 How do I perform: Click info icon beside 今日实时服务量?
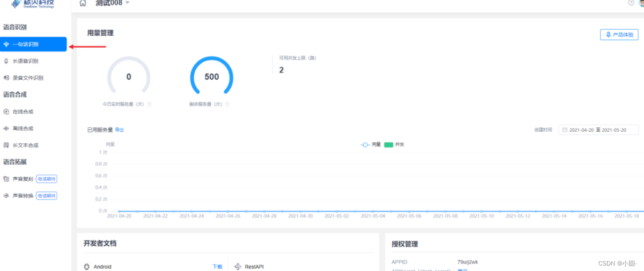point(149,105)
